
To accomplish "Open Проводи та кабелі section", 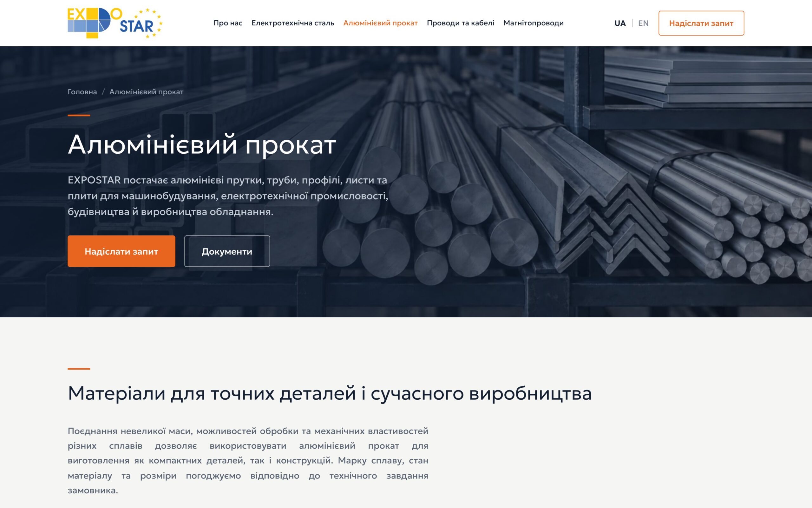I will [x=460, y=23].
